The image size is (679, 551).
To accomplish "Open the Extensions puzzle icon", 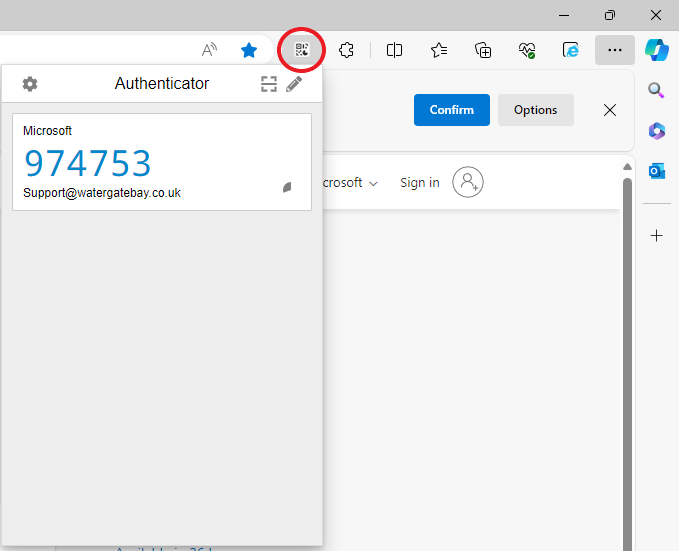I will pyautogui.click(x=346, y=50).
